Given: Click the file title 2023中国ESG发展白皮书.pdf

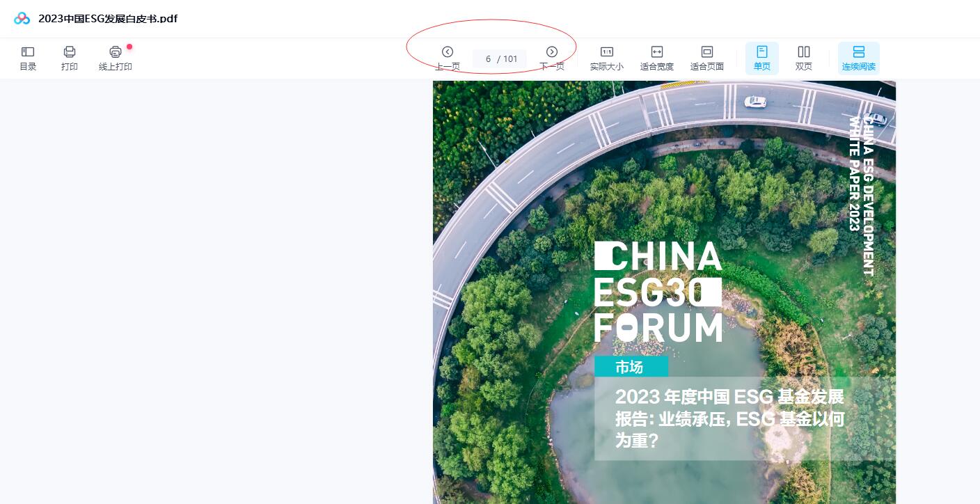Looking at the screenshot, I should point(108,19).
